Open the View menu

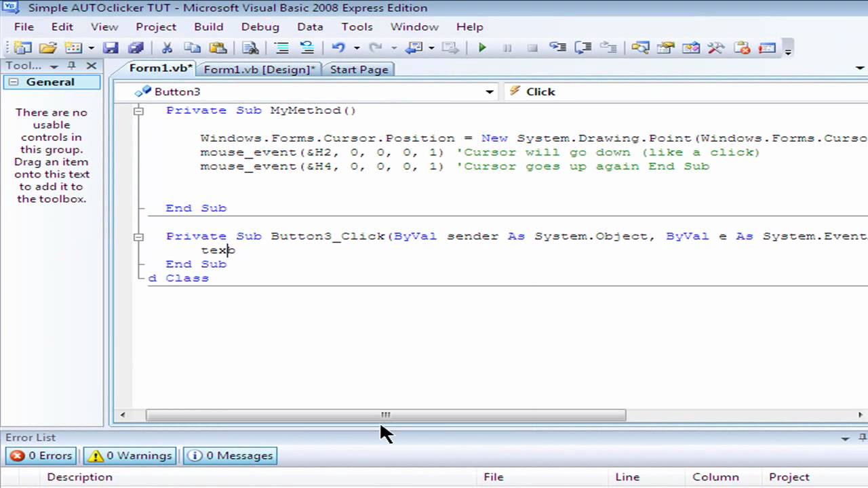click(x=104, y=26)
